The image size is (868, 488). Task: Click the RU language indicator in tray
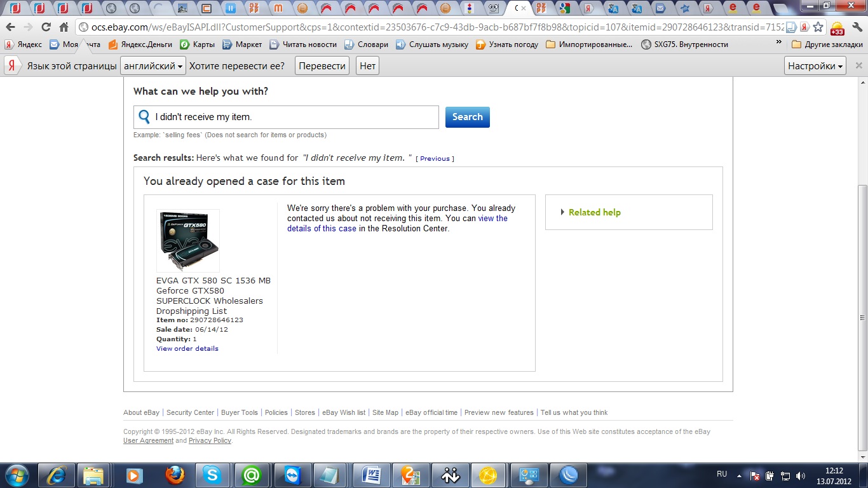(722, 474)
